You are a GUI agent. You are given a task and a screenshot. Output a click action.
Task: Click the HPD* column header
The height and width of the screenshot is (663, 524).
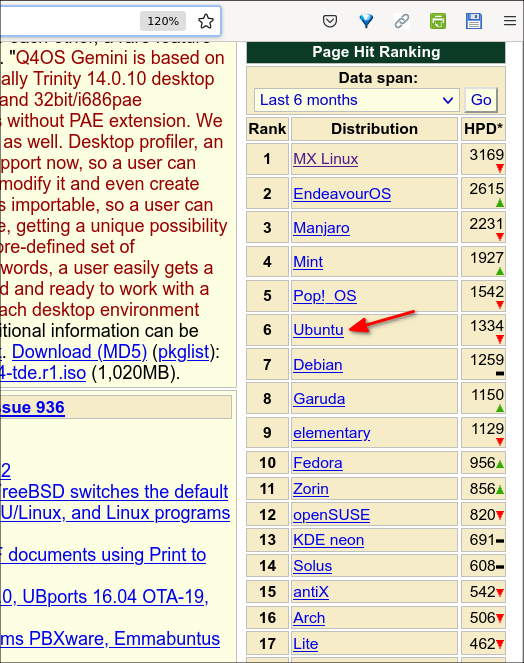tap(483, 129)
